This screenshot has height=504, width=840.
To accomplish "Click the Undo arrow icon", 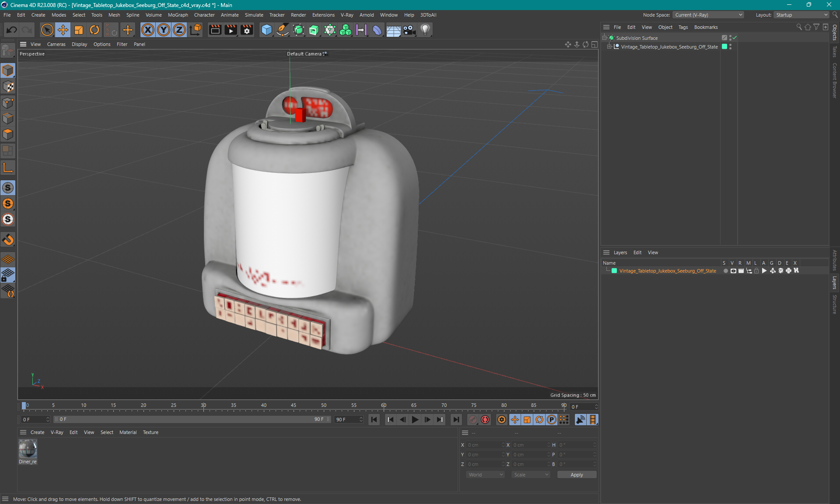I will (x=12, y=30).
